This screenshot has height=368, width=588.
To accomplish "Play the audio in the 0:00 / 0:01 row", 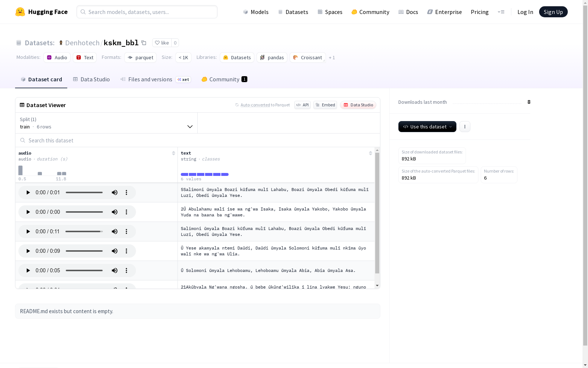I will tap(28, 192).
